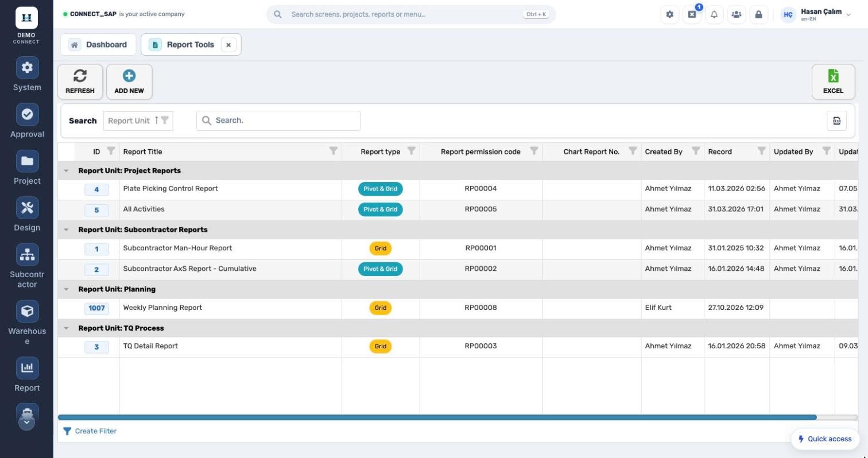Viewport: 868px width, 458px height.
Task: Filter the Report Title column
Action: [x=333, y=151]
